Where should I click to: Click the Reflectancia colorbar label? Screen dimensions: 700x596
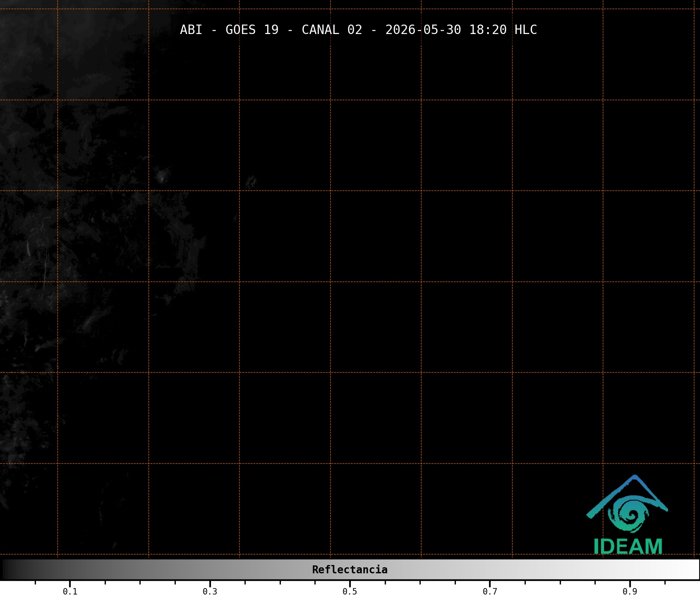(x=350, y=570)
